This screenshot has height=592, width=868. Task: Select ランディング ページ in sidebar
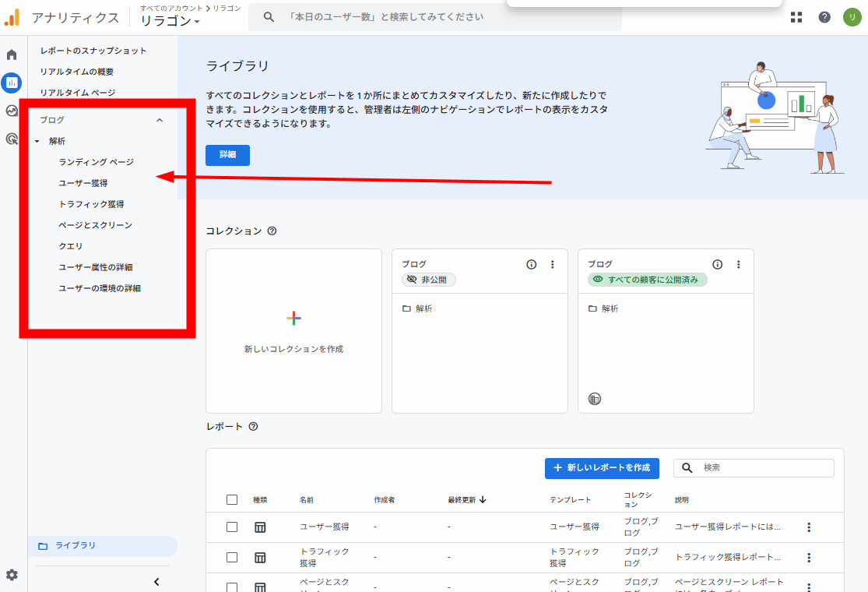pos(97,162)
